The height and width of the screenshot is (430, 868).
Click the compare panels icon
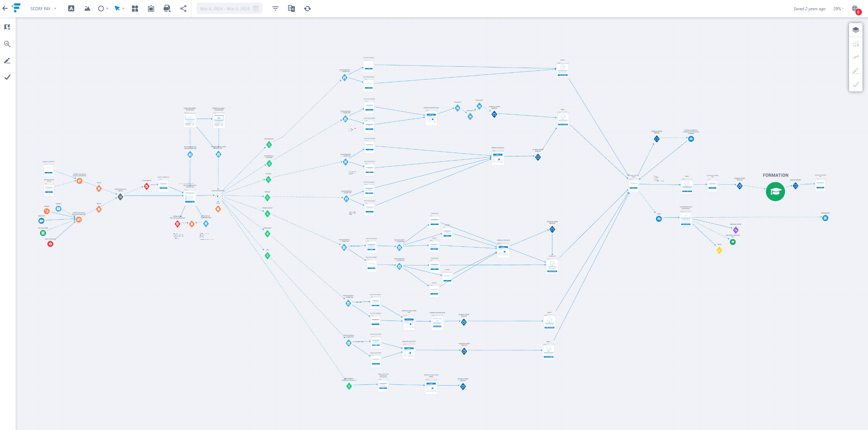click(291, 8)
